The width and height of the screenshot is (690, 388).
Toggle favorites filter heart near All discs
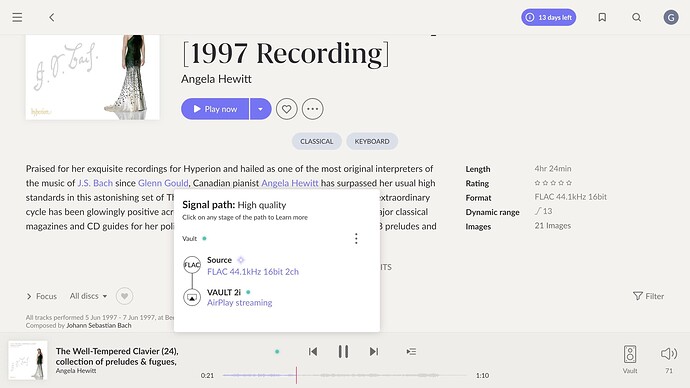pos(125,296)
